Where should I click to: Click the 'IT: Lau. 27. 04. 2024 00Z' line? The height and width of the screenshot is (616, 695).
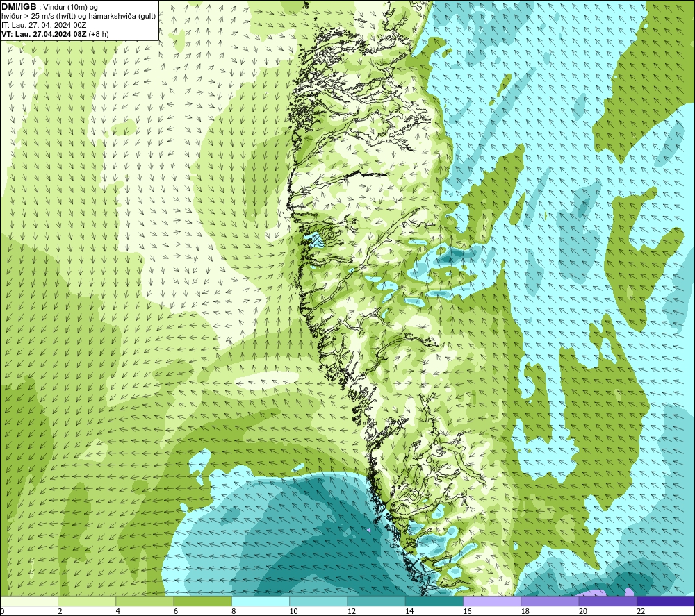[44, 25]
